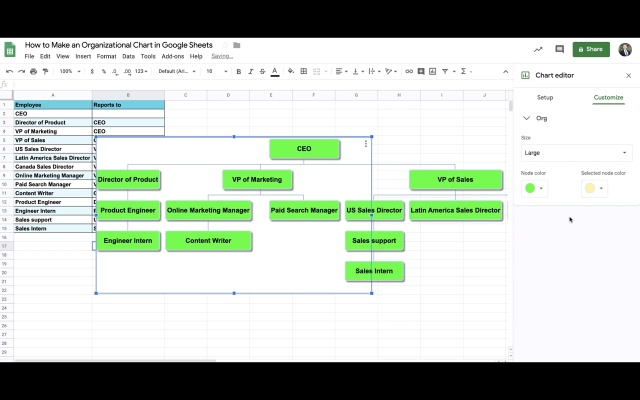The width and height of the screenshot is (640, 400).
Task: Open the Size dropdown showing Large
Action: [x=576, y=153]
